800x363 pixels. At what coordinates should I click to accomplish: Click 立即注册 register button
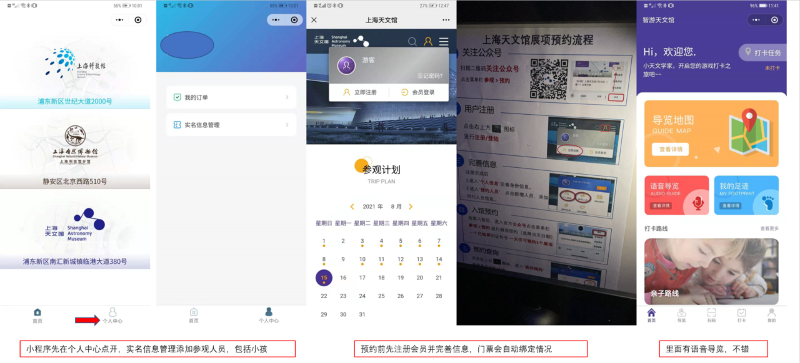click(x=360, y=92)
